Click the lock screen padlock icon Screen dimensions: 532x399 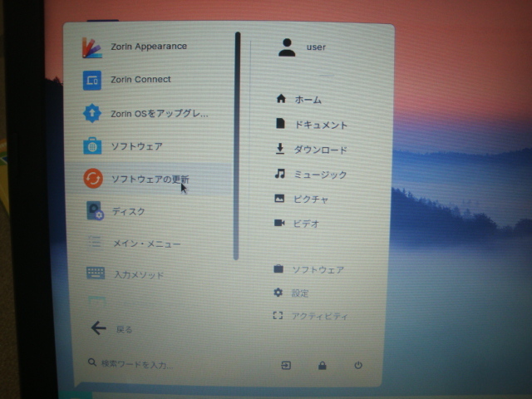pyautogui.click(x=323, y=366)
